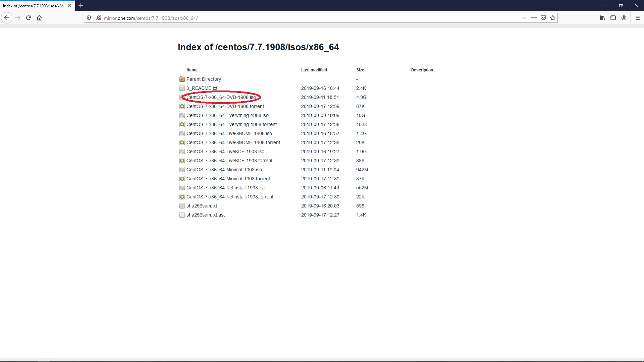Click the Minimal-1908.torrent green icon

click(x=182, y=179)
